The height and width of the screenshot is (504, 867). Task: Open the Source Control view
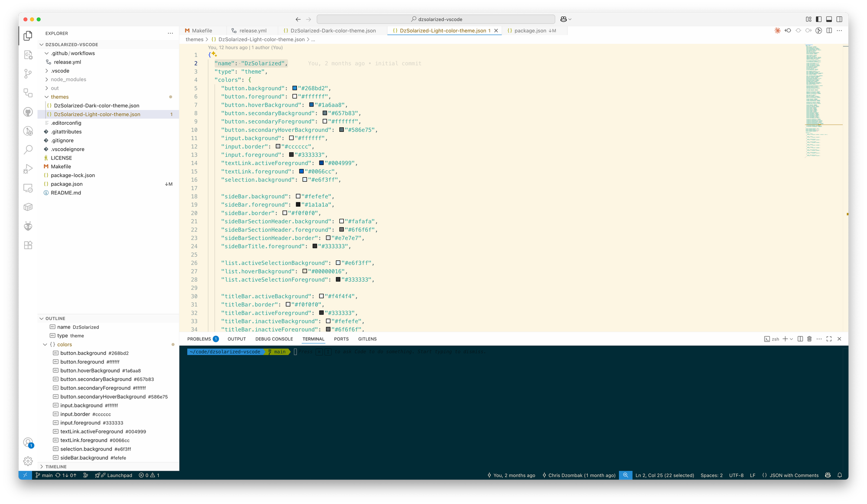28,74
